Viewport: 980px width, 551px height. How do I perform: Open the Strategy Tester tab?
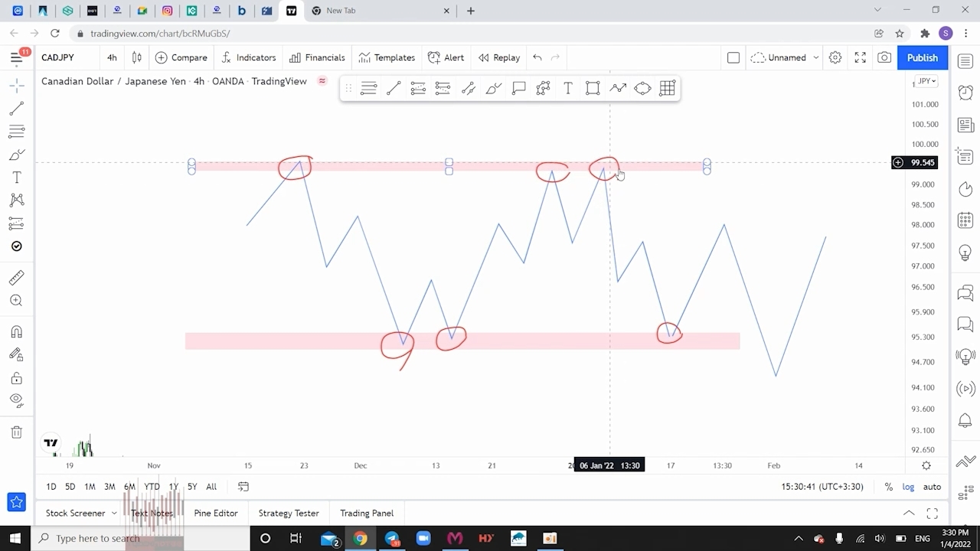[x=289, y=513]
